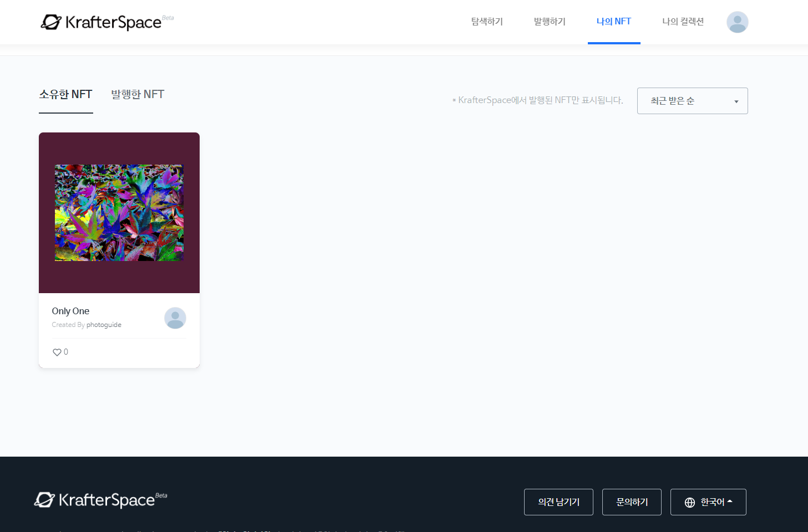The width and height of the screenshot is (808, 532).
Task: Open the Only One NFT thumbnail image
Action: pos(119,213)
